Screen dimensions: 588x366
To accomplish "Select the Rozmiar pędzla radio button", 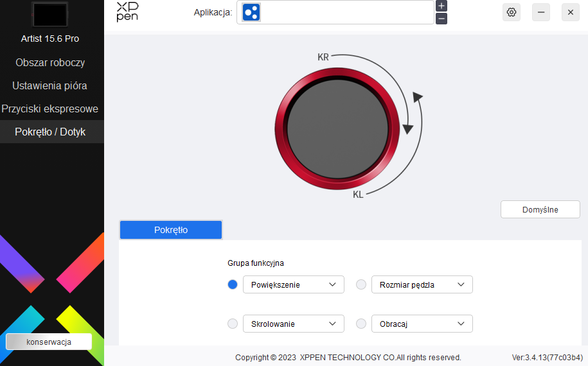I will point(361,284).
